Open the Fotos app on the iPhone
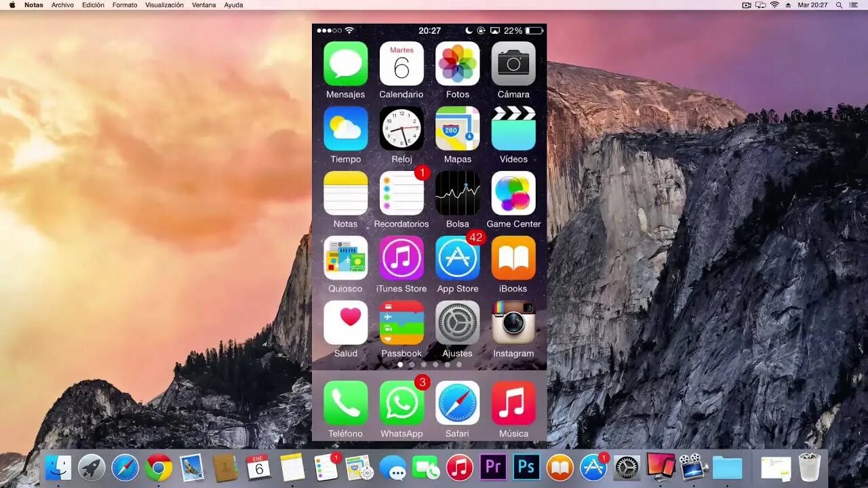The height and width of the screenshot is (488, 868). point(458,64)
